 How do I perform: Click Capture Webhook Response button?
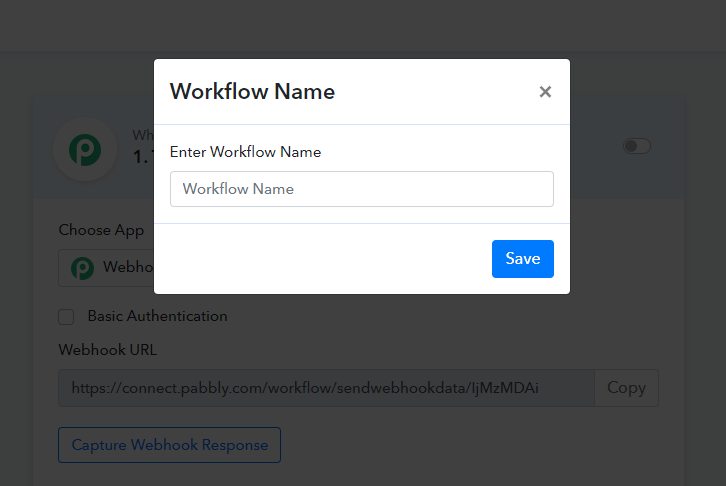(x=169, y=445)
